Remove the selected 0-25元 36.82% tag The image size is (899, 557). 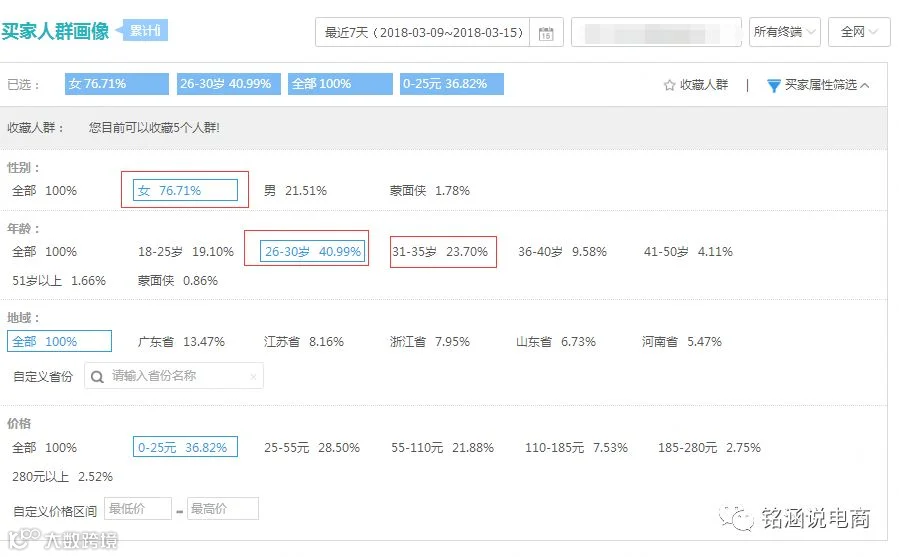(x=452, y=84)
